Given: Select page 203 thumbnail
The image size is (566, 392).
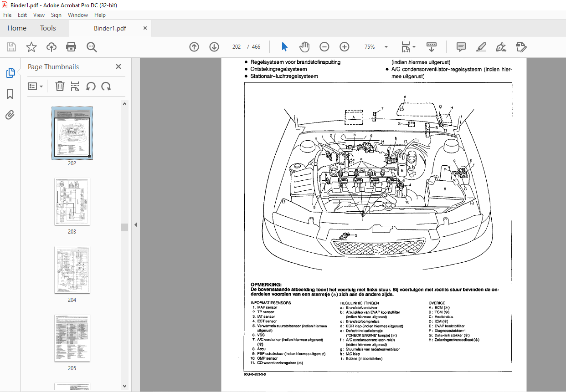Looking at the screenshot, I should 72,201.
